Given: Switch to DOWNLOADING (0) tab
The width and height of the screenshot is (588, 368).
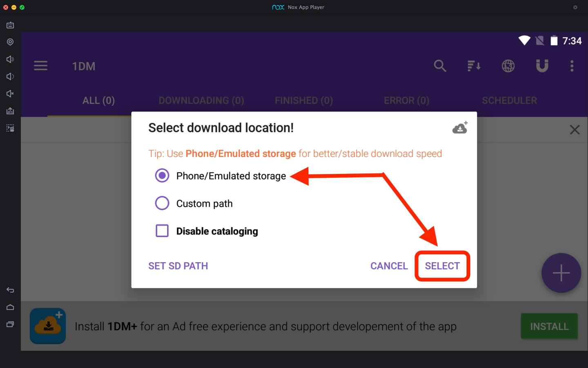Looking at the screenshot, I should point(201,101).
